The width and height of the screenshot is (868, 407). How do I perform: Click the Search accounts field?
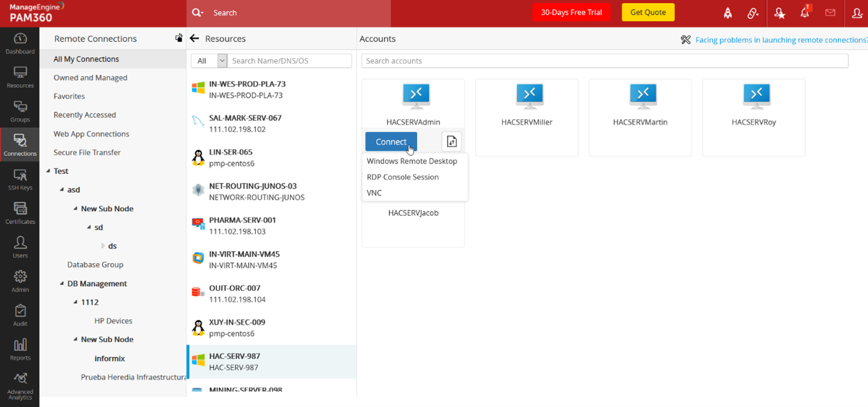pos(604,61)
